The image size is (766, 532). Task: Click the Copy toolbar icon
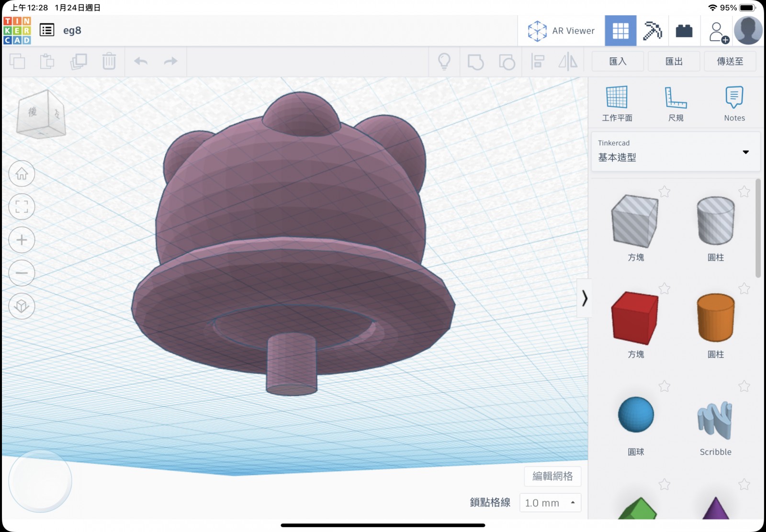pos(18,61)
